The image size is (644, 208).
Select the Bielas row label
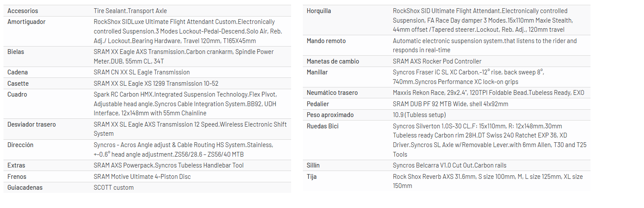point(16,52)
